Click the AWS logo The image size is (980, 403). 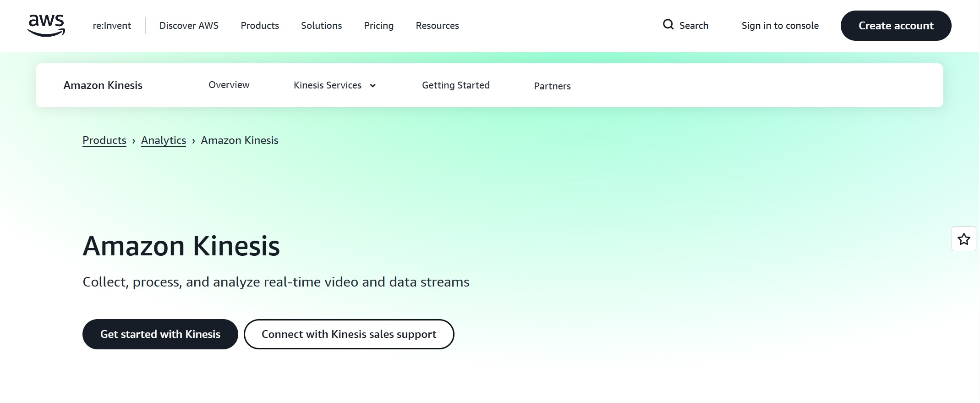click(x=46, y=25)
